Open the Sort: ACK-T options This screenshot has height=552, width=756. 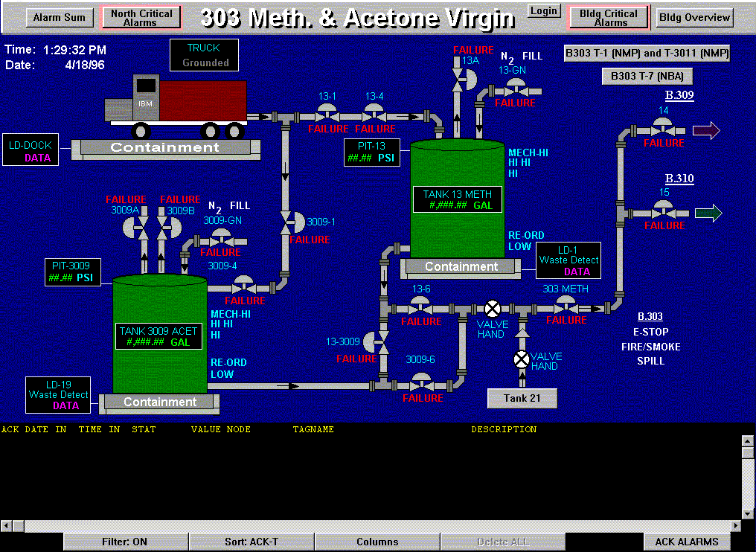coord(251,542)
